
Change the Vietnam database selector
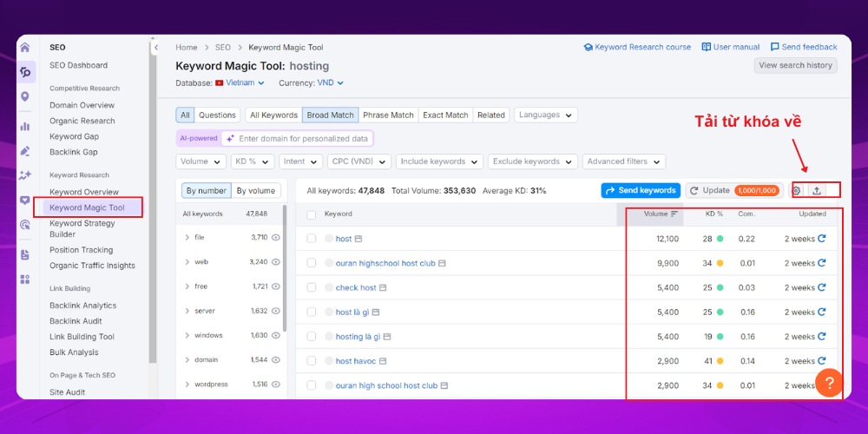(240, 83)
